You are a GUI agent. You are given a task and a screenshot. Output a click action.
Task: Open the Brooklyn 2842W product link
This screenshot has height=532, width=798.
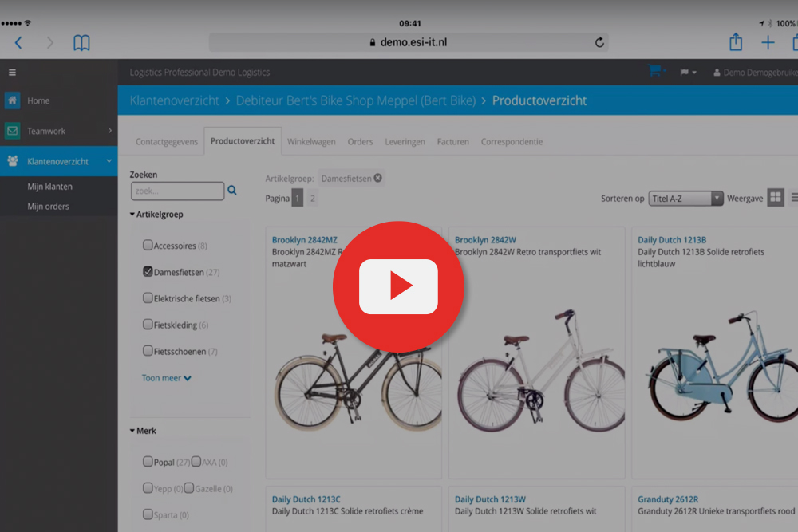coord(485,240)
